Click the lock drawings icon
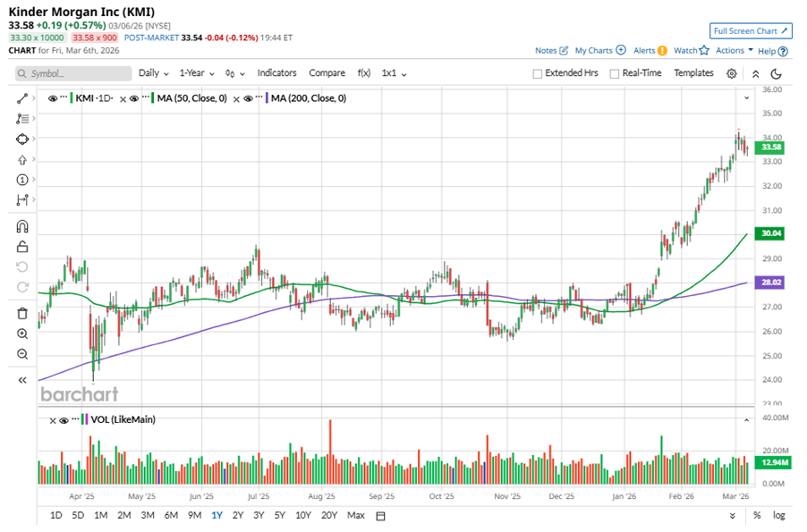Image resolution: width=807 pixels, height=532 pixels. [x=22, y=247]
